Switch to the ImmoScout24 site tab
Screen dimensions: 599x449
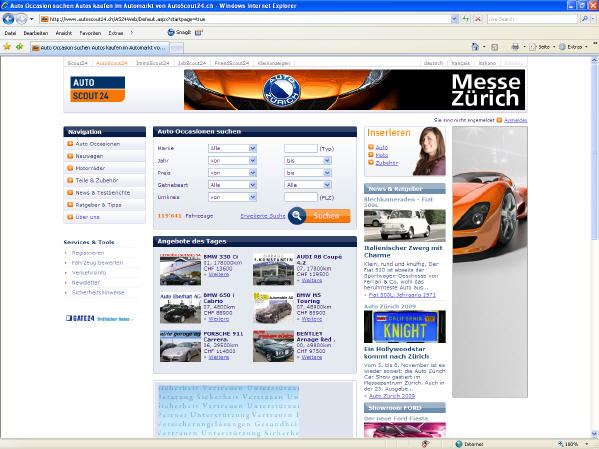tap(152, 63)
